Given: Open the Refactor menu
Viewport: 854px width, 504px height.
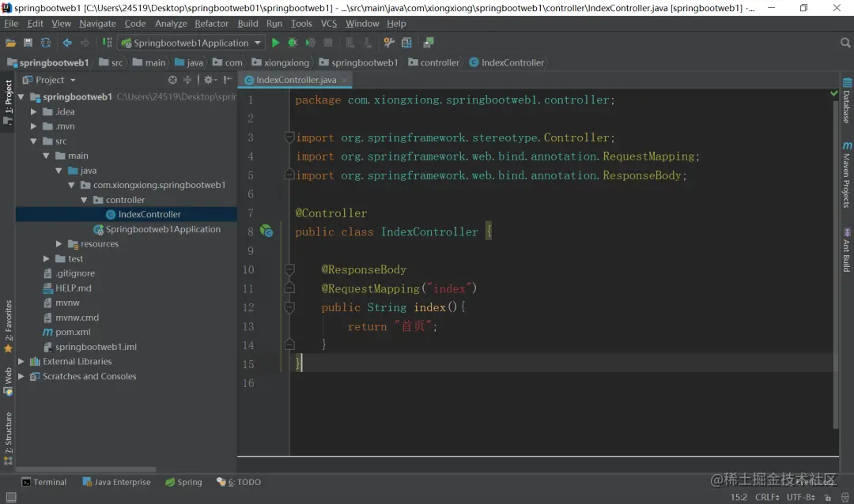Looking at the screenshot, I should (x=211, y=24).
